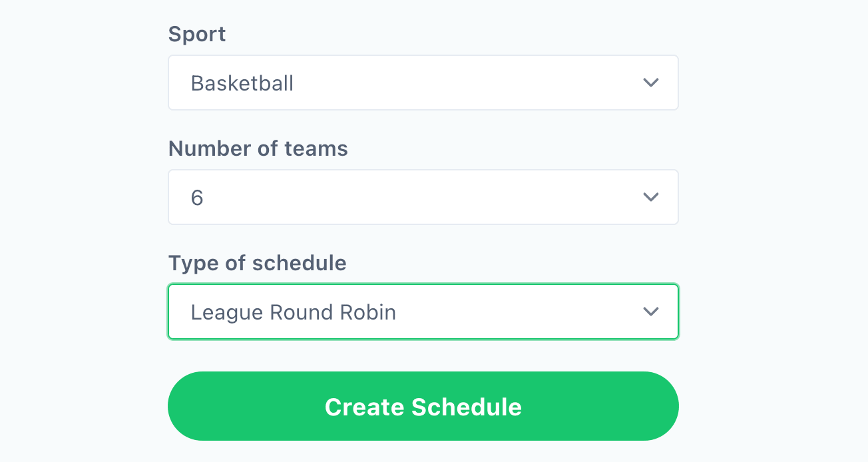Click Create Schedule to generate the schedule
Image resolution: width=868 pixels, height=462 pixels.
pos(423,406)
